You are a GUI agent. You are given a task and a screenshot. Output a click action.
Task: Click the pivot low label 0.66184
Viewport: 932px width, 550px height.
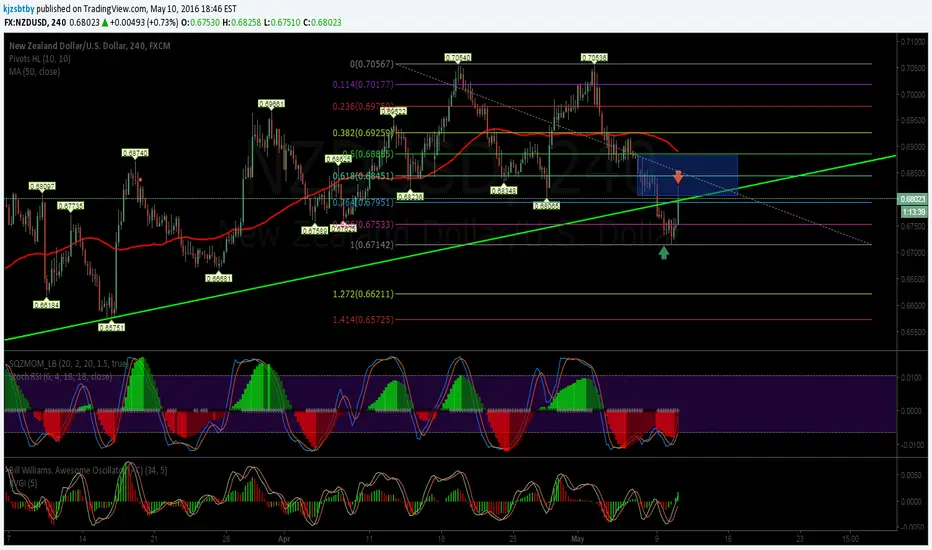[x=46, y=304]
